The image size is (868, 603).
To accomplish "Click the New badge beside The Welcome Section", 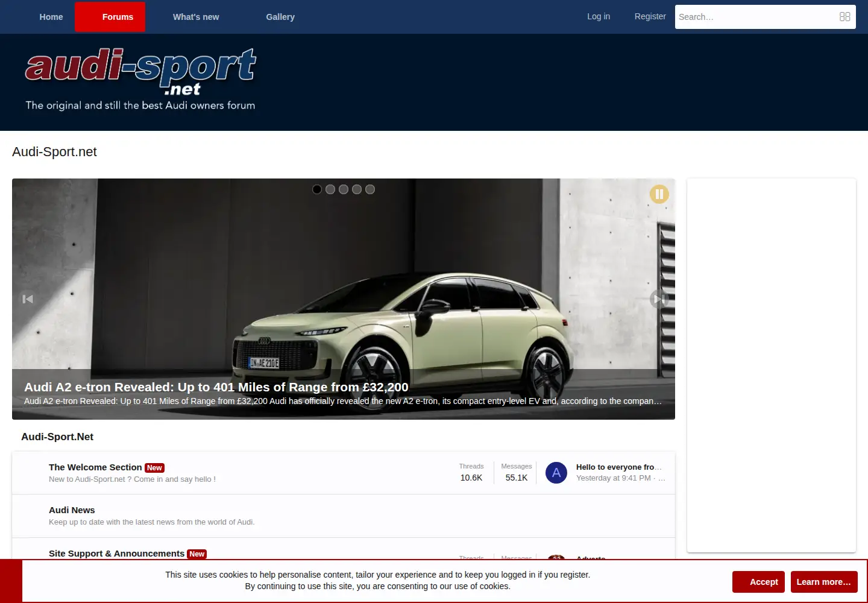I will click(x=154, y=468).
